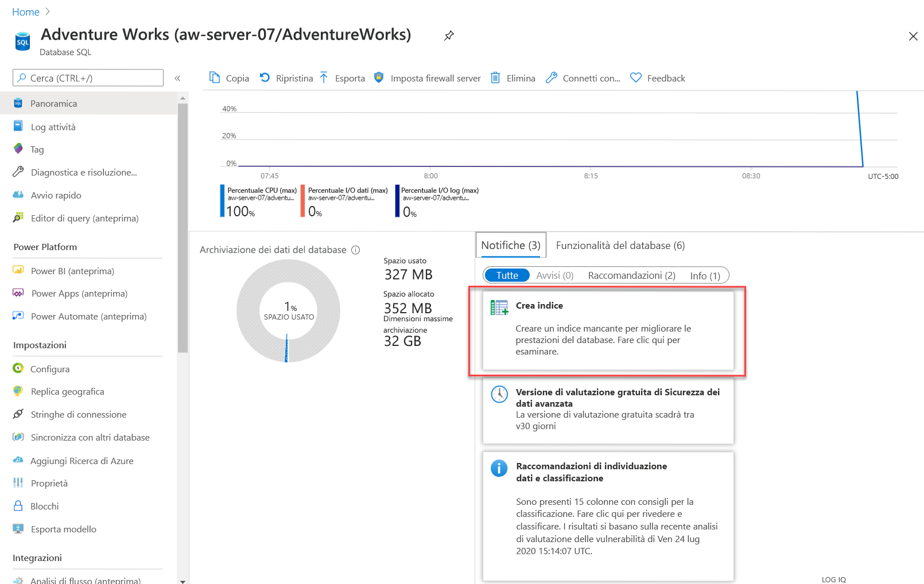Click the info icon beside Archiviazione dei dati

tap(356, 250)
